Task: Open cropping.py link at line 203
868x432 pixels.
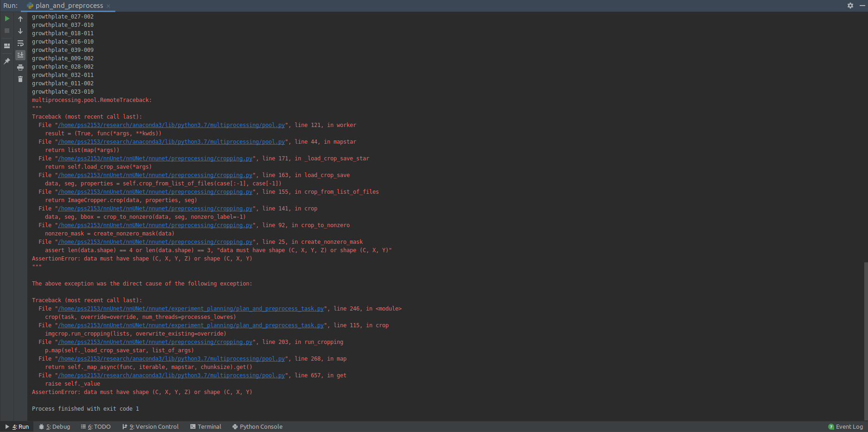Action: [x=155, y=342]
